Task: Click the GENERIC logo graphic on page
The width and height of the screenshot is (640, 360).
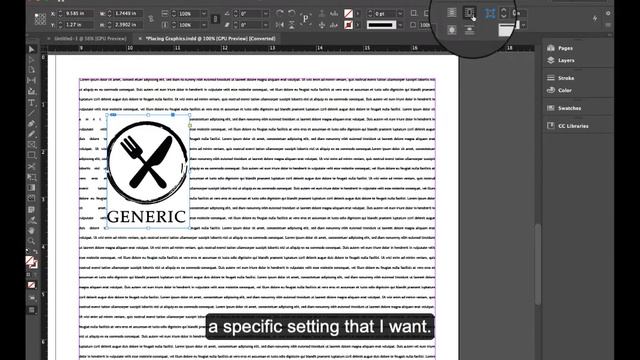Action: tap(148, 171)
